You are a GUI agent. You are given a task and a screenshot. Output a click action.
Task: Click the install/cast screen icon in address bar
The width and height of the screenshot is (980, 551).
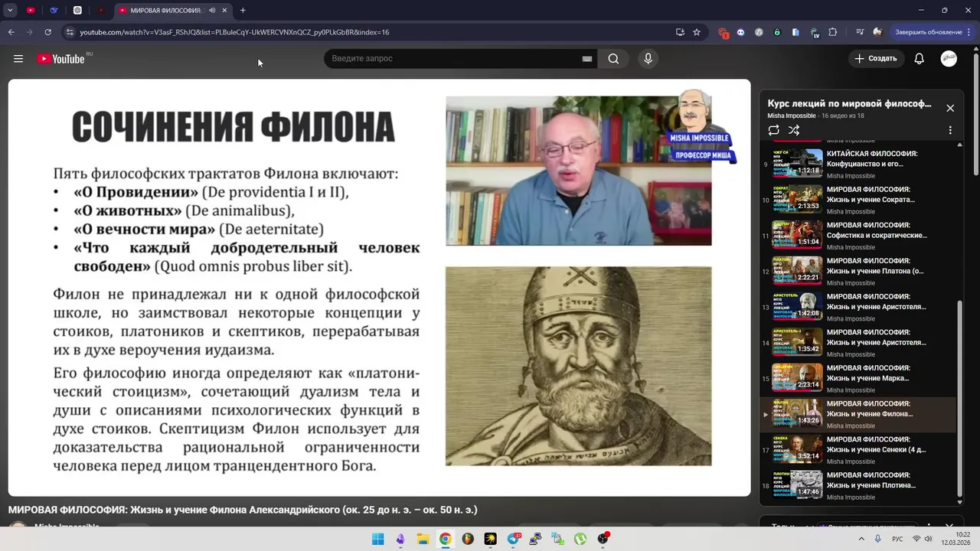680,32
